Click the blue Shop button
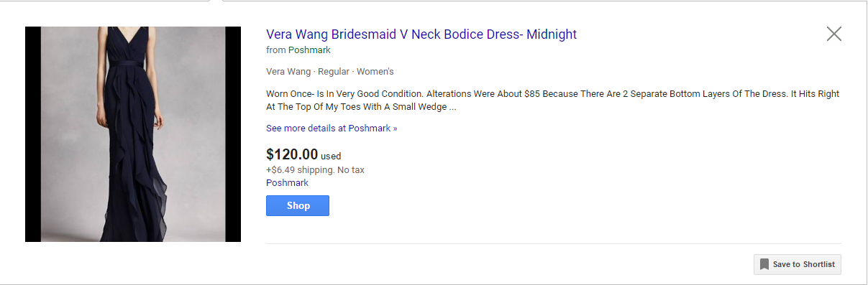This screenshot has width=868, height=285. pos(298,205)
